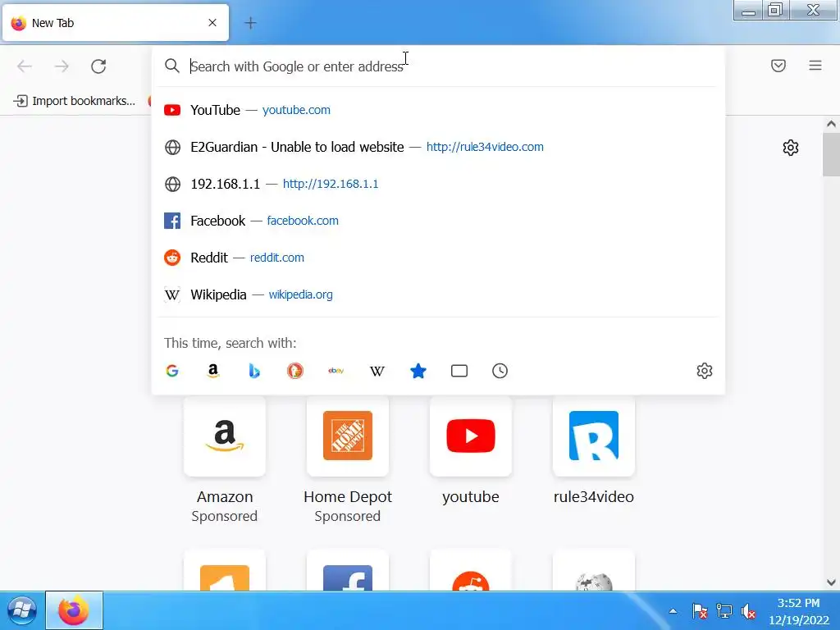
Task: Close the New Tab tab
Action: point(212,22)
